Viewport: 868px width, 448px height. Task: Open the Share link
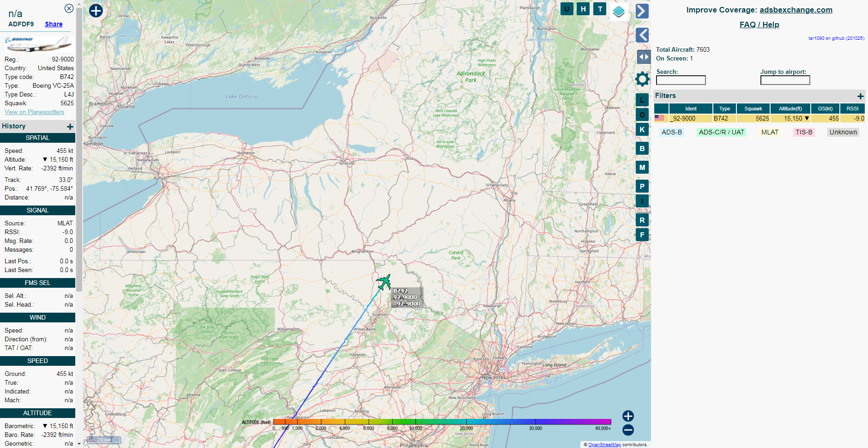54,24
